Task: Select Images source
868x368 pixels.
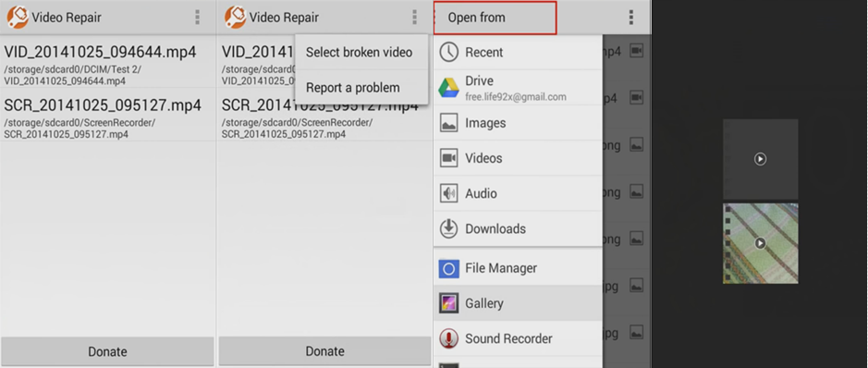Action: tap(518, 123)
